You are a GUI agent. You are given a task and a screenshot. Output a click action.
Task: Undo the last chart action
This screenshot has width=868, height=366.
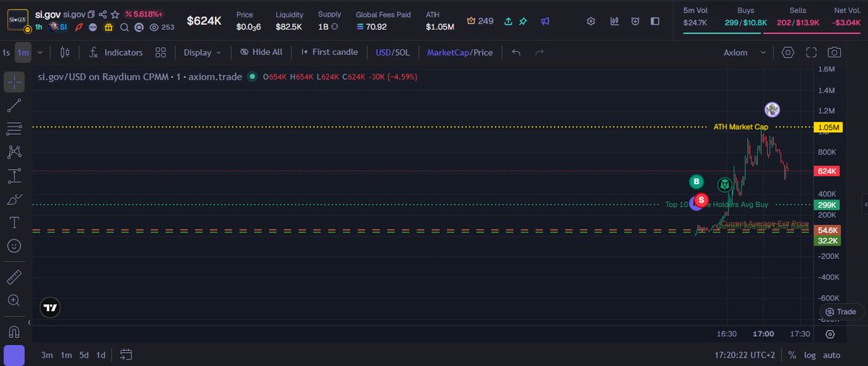tap(516, 52)
